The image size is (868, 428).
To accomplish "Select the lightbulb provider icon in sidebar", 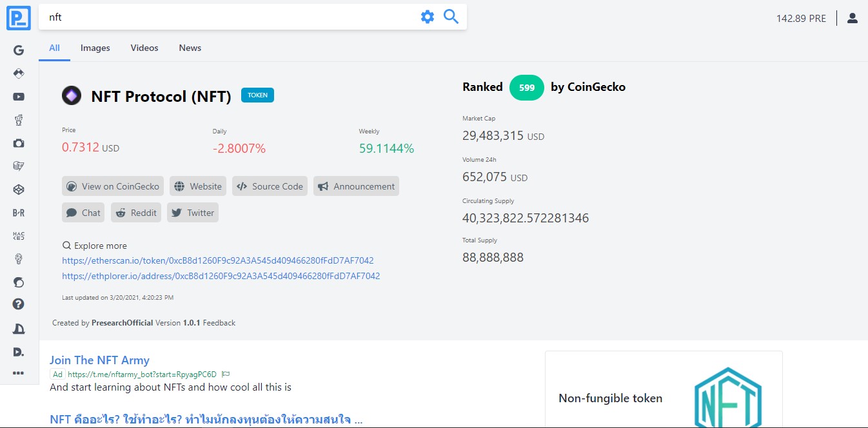I will [x=19, y=259].
